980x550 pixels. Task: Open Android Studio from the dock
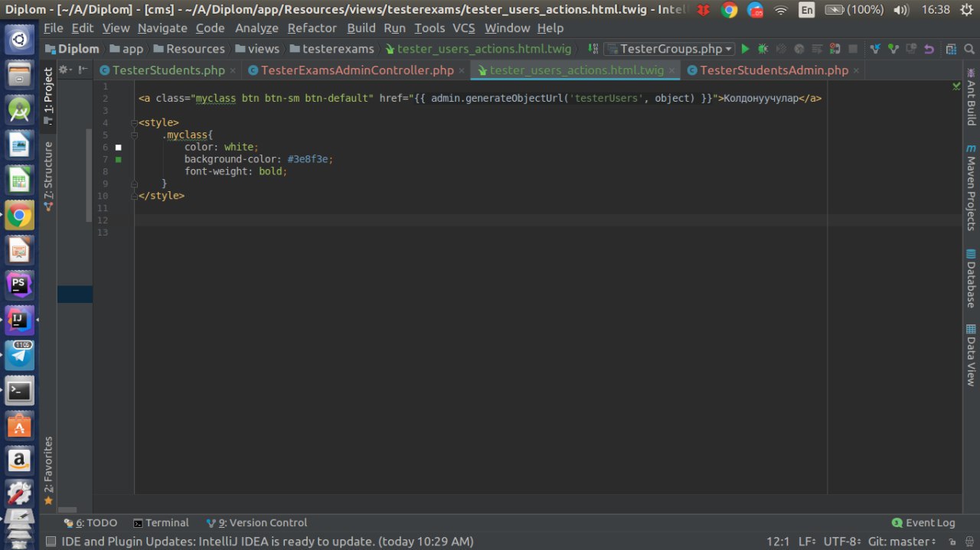(x=19, y=111)
